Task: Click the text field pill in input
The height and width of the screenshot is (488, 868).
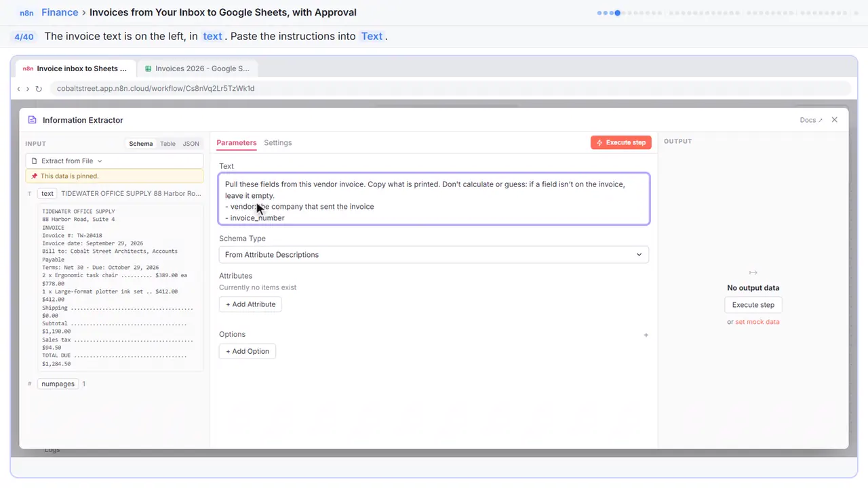Action: point(47,193)
